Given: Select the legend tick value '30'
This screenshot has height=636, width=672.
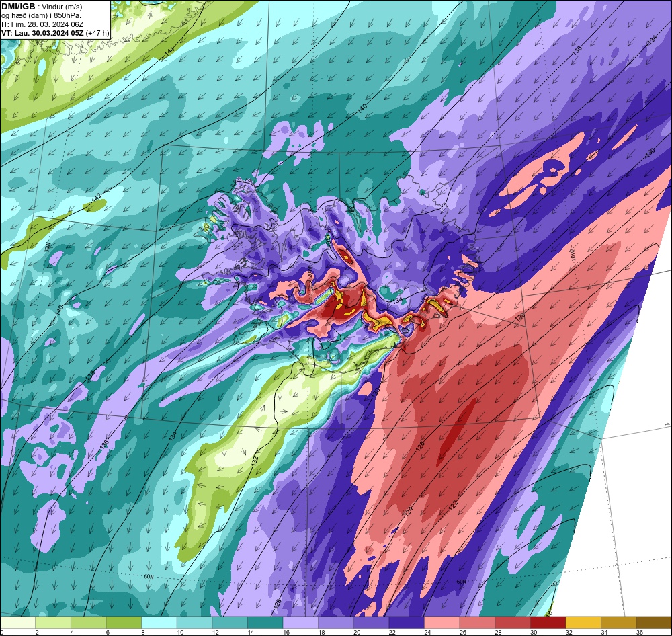Looking at the screenshot, I should tap(533, 632).
